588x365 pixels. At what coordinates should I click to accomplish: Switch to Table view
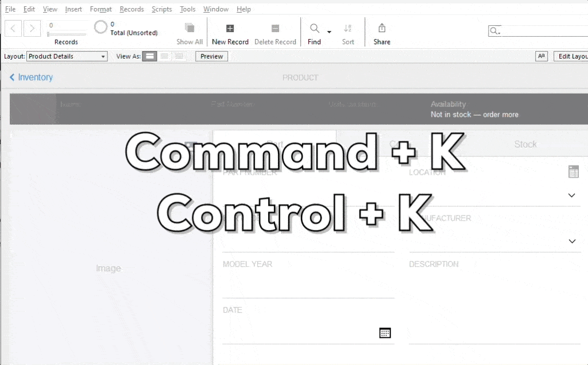(x=179, y=56)
